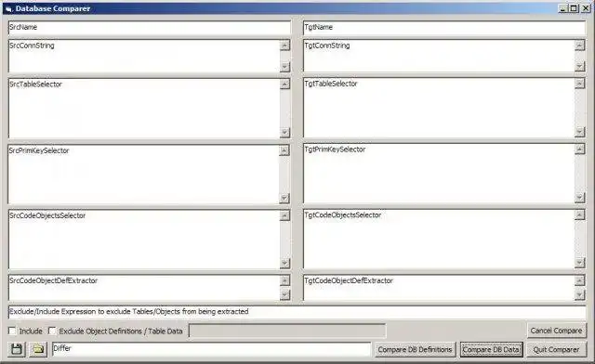
Task: Maximize the Database Comparer window
Action: 574,8
